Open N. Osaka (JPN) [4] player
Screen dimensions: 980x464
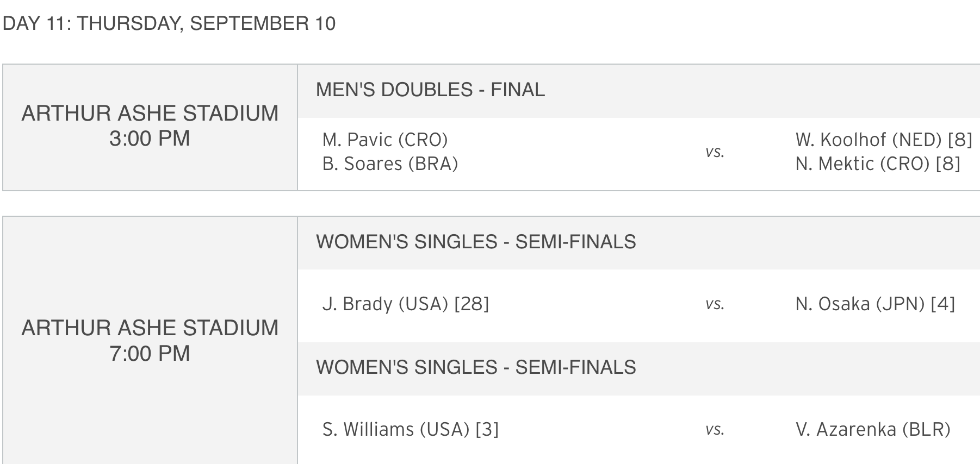(875, 304)
